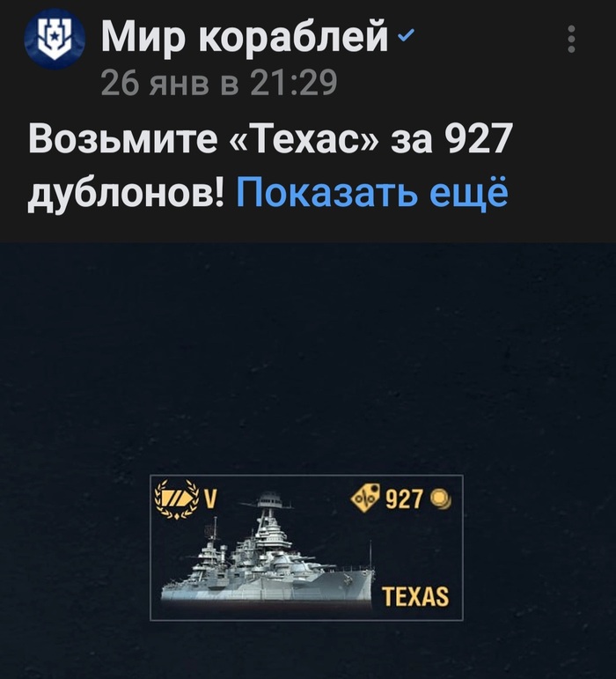Click the word дублонов in the post

click(x=127, y=191)
